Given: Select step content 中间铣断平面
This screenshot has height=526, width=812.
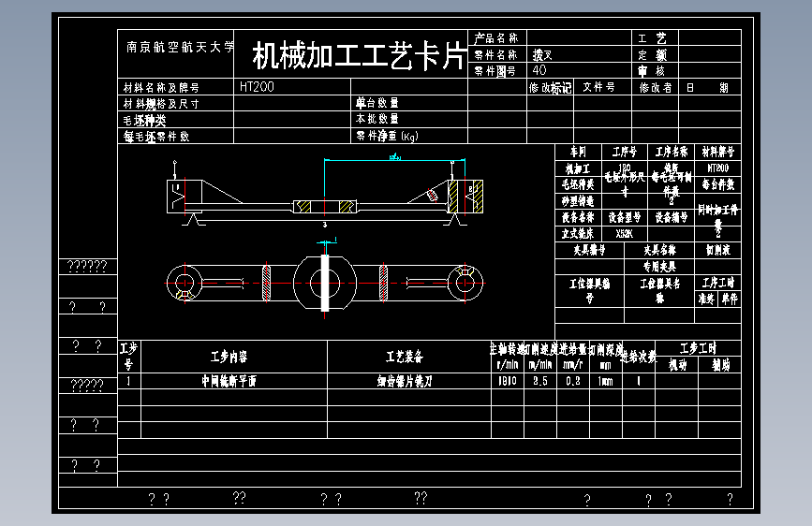Looking at the screenshot, I should tap(229, 381).
